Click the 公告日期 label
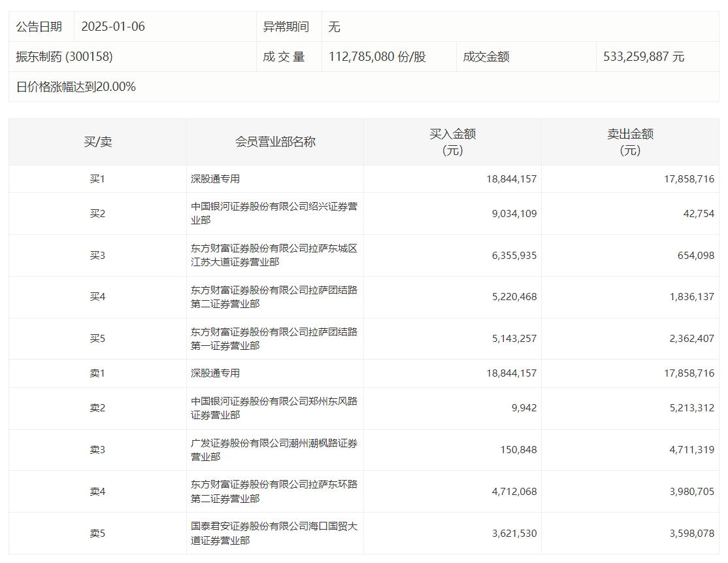 39,26
